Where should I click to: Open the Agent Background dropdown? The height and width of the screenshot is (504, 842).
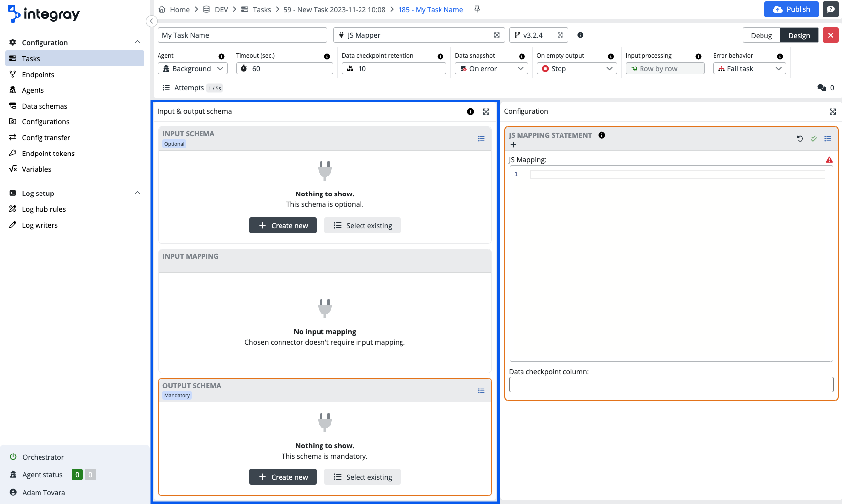[193, 69]
